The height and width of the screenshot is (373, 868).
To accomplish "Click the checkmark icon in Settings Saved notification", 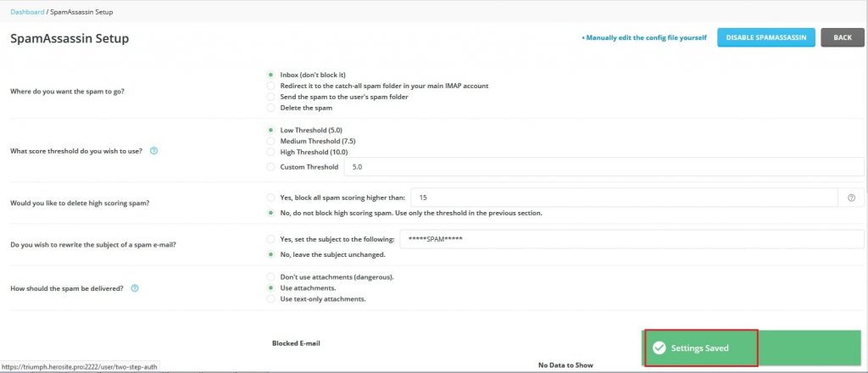I will click(x=659, y=348).
